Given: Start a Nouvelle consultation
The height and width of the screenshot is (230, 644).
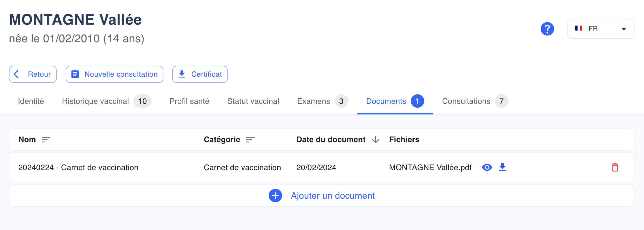Looking at the screenshot, I should (x=115, y=74).
